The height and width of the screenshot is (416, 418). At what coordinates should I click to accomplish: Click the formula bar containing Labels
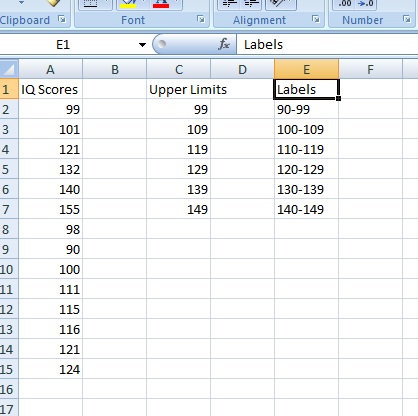point(327,44)
